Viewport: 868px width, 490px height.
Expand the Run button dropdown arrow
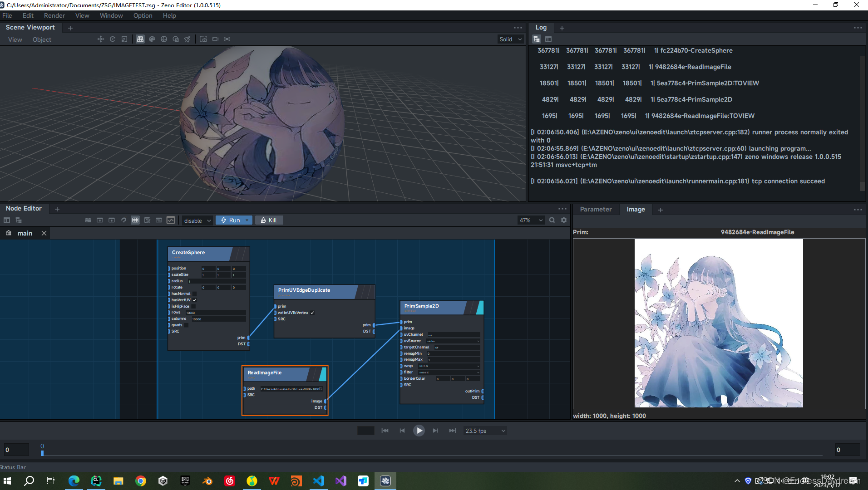click(x=247, y=220)
